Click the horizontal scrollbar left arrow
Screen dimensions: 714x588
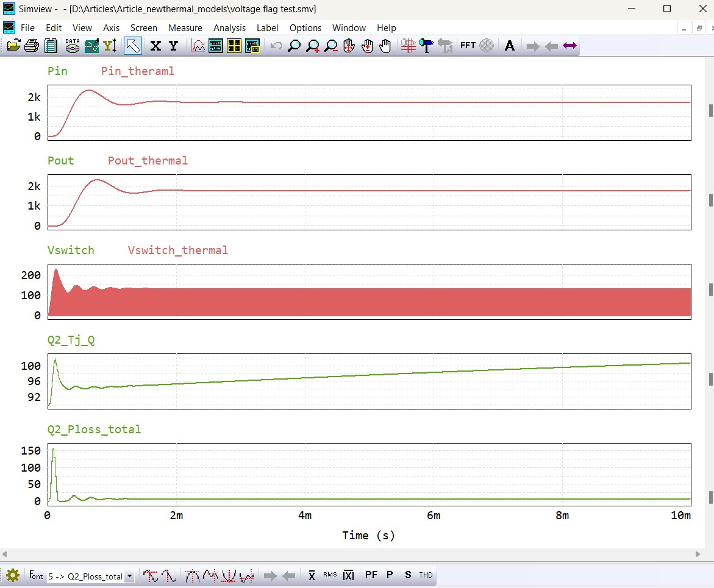4,554
